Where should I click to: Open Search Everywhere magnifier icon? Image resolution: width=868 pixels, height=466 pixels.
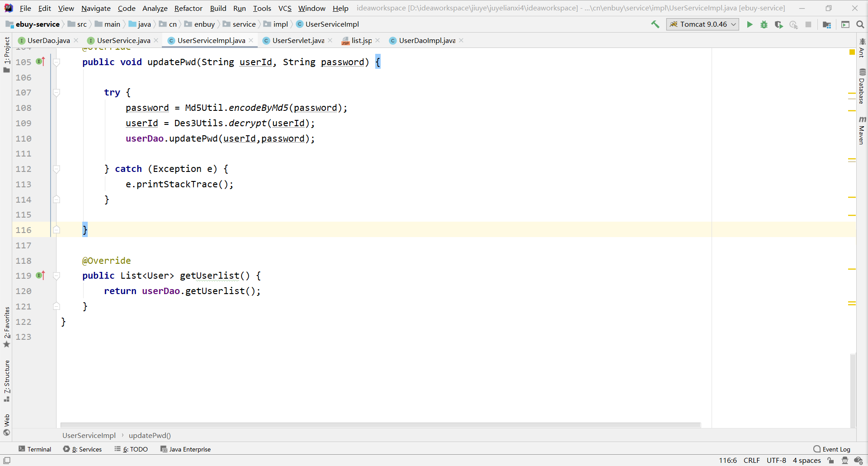860,24
